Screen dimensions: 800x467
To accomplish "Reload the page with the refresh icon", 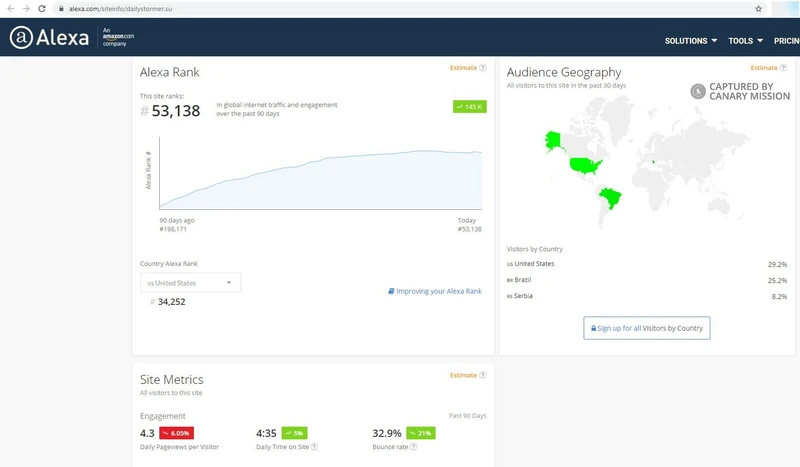I will (42, 8).
